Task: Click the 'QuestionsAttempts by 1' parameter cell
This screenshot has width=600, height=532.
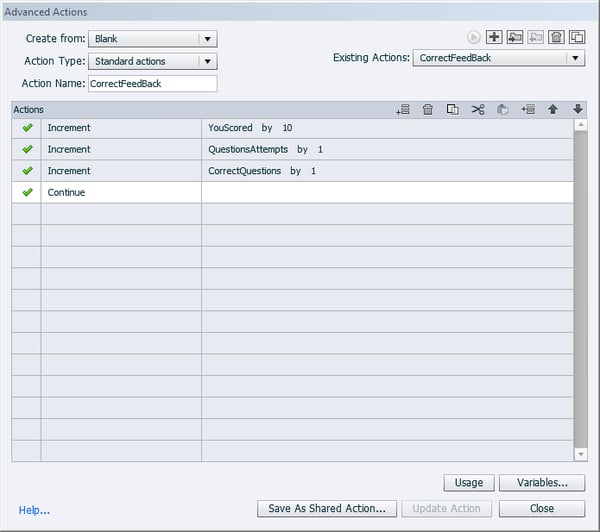Action: point(387,149)
